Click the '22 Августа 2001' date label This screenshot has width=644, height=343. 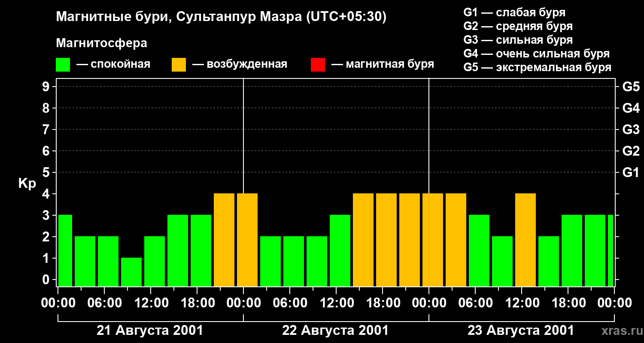coord(335,331)
